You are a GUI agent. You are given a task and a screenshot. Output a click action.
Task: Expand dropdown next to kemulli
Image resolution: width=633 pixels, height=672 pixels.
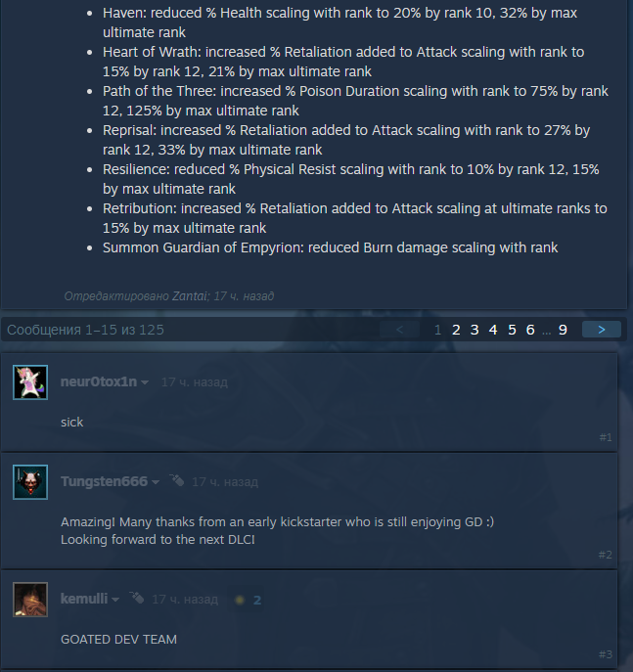(114, 600)
